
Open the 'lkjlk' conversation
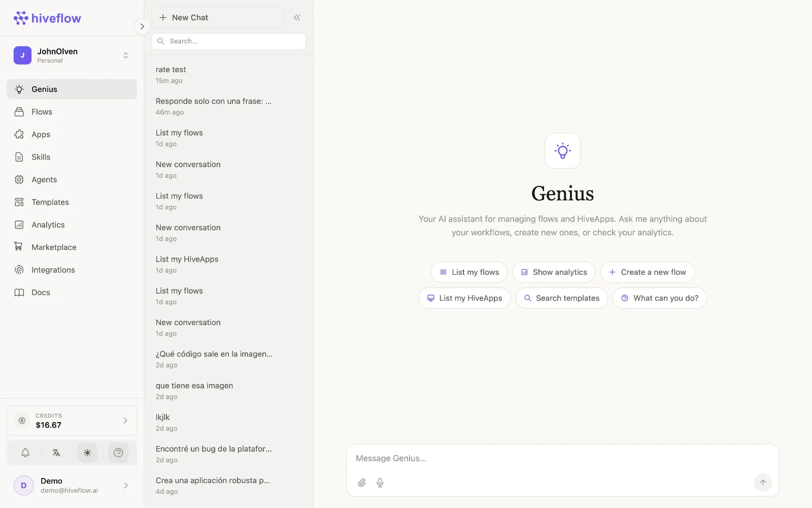click(228, 422)
